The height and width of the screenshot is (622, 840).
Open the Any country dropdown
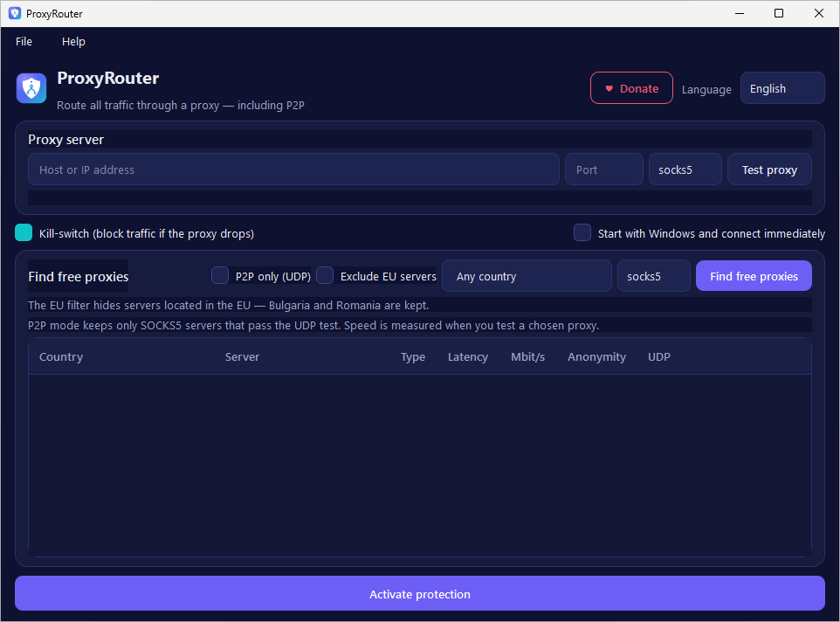527,276
